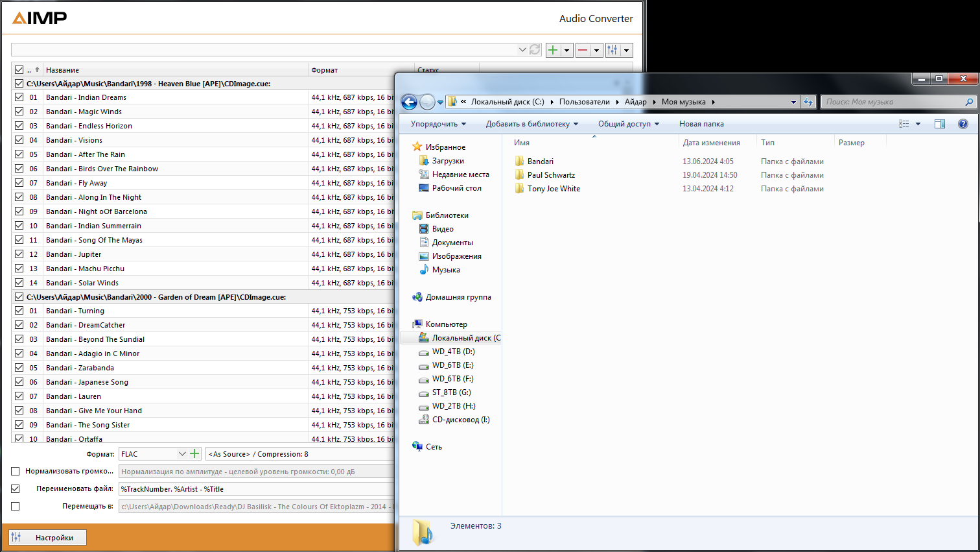This screenshot has width=980, height=552.
Task: Select the Bandari folder
Action: [541, 162]
